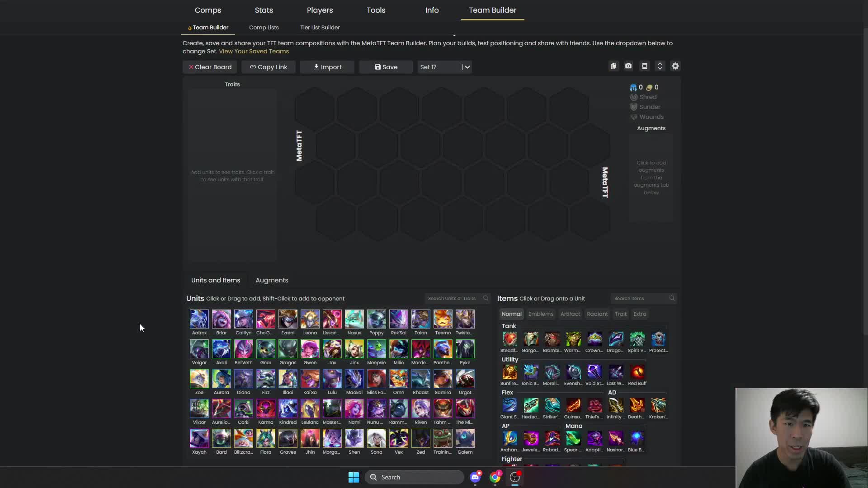Click the expand/collapse arrows icon above the board
The image size is (868, 488).
(x=660, y=66)
